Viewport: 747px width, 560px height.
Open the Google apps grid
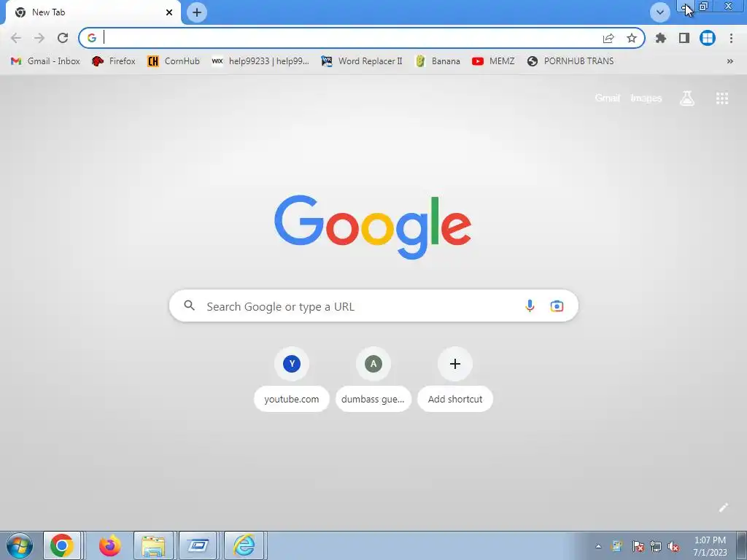pyautogui.click(x=721, y=98)
